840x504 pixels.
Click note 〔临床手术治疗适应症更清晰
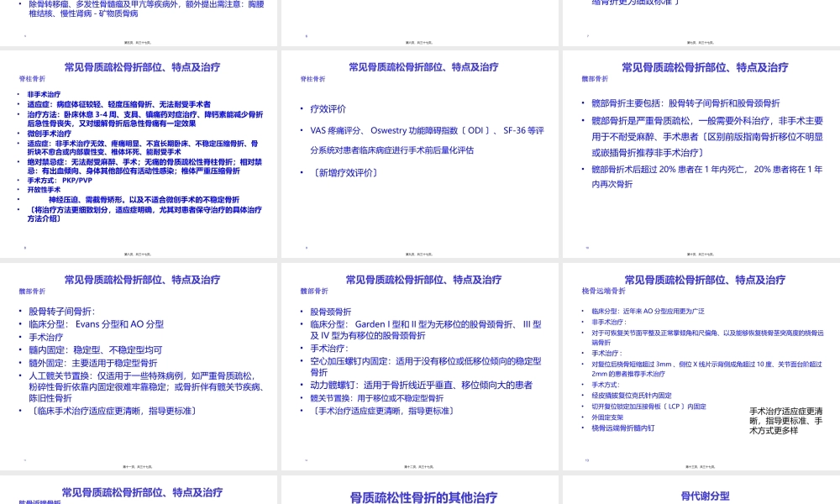point(114,411)
